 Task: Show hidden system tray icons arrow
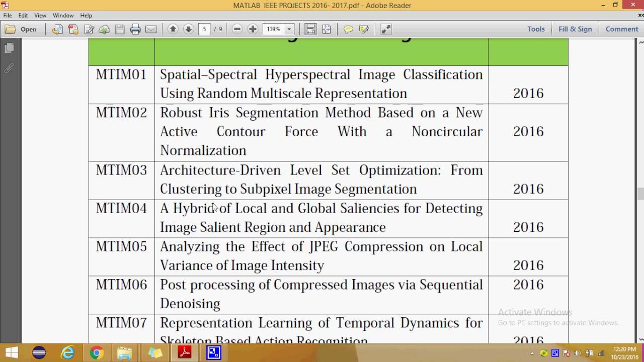pyautogui.click(x=533, y=353)
